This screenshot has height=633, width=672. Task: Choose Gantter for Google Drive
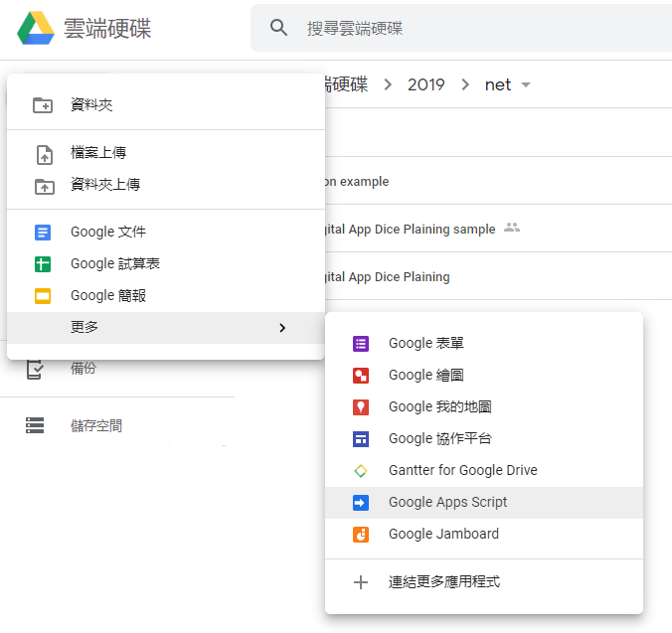pyautogui.click(x=484, y=470)
